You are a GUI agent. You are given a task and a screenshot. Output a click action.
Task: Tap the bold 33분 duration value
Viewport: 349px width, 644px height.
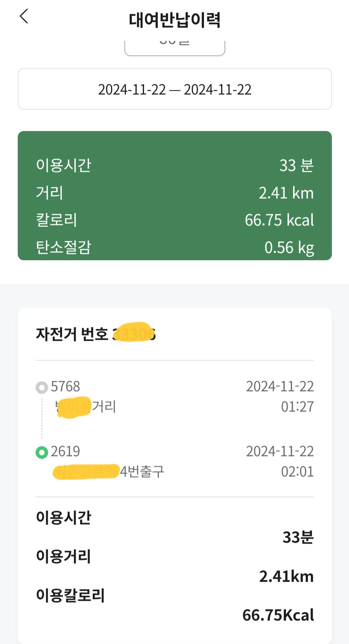298,537
